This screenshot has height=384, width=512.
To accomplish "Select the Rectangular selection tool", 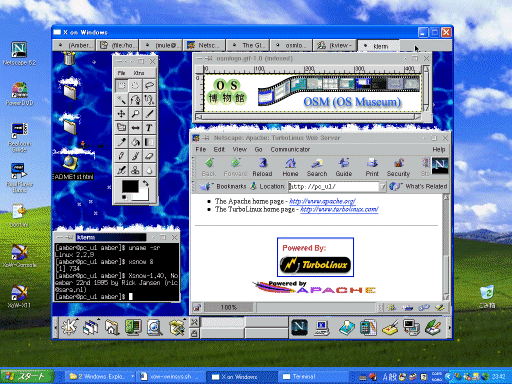I will coord(121,86).
